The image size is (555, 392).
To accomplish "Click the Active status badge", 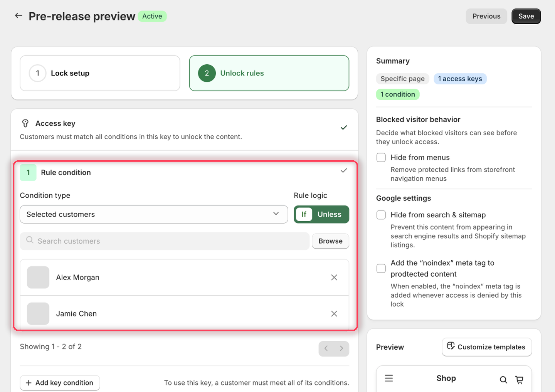I will pyautogui.click(x=152, y=16).
